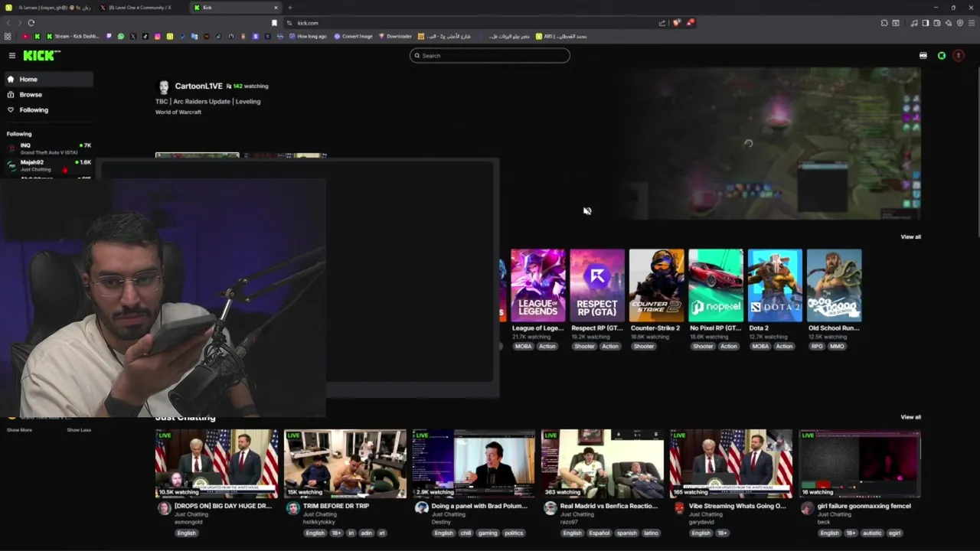This screenshot has height=551, width=980.
Task: Open Counter-Strike 2 category card
Action: point(657,285)
